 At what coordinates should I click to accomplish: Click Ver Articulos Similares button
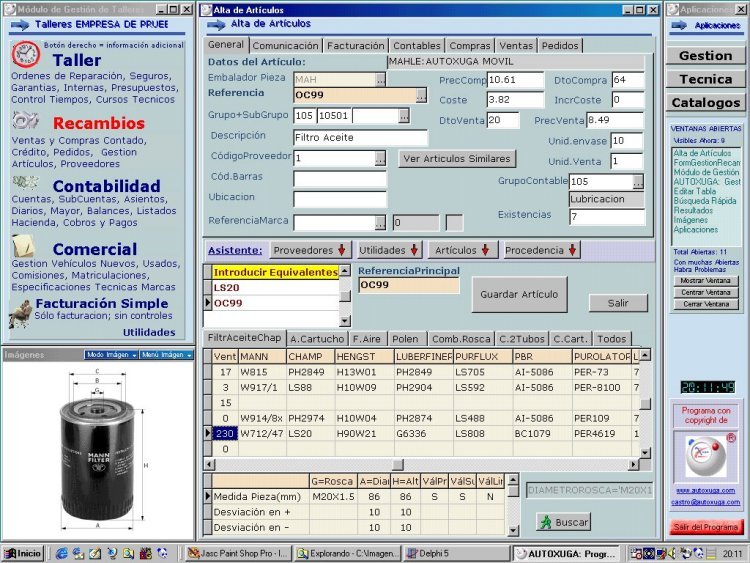(457, 158)
